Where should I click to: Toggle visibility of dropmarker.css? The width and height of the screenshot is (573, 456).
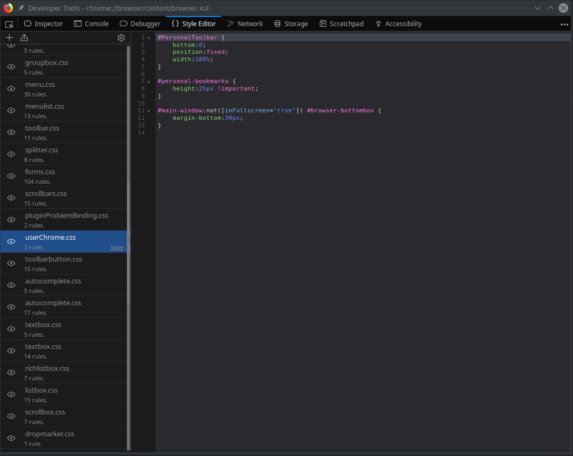[11, 438]
